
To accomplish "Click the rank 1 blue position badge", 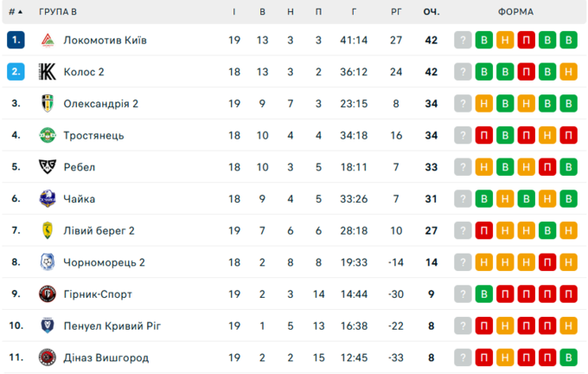I will point(16,41).
